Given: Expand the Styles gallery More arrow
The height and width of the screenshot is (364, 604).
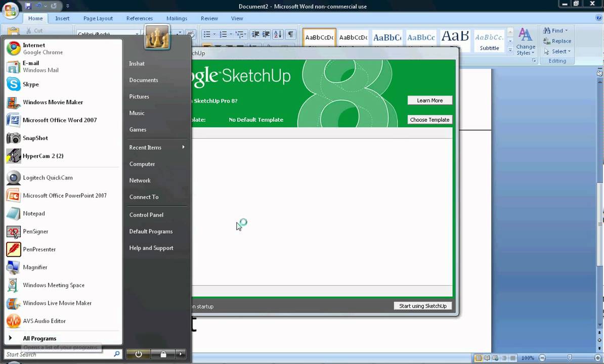Looking at the screenshot, I should click(510, 50).
